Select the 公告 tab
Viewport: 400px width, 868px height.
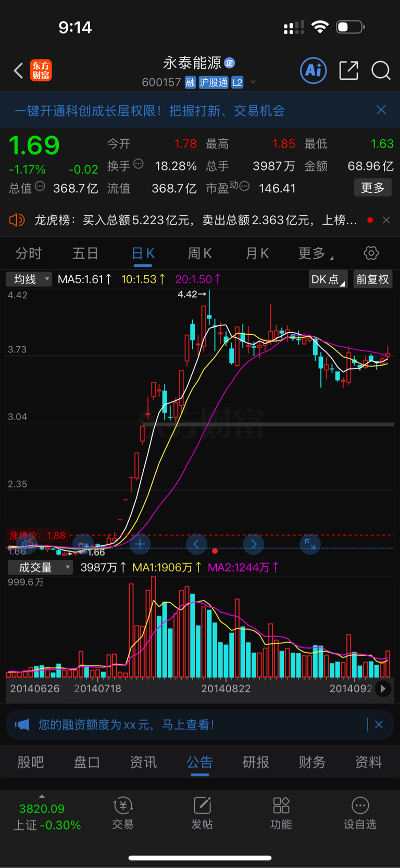199,762
